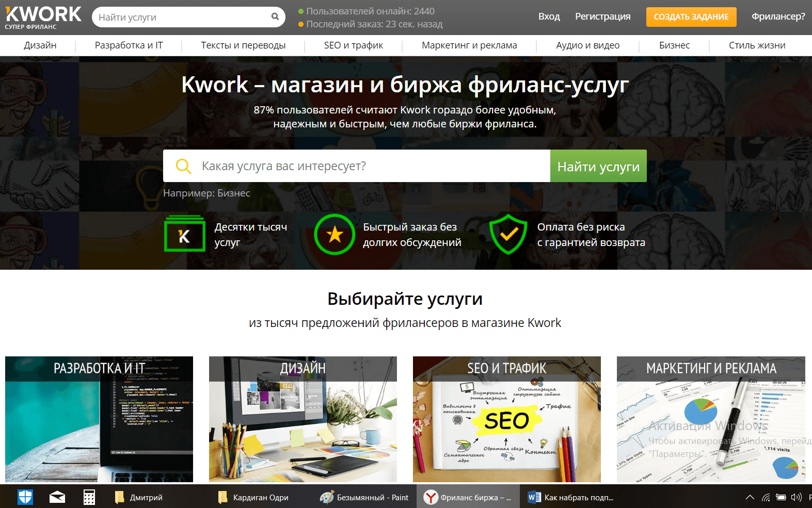Open the Маркетинг и реклама menu category
812x508 pixels.
coord(469,45)
